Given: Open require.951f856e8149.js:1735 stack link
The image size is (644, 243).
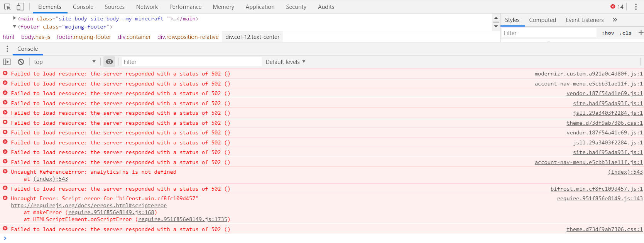Looking at the screenshot, I should tap(183, 219).
